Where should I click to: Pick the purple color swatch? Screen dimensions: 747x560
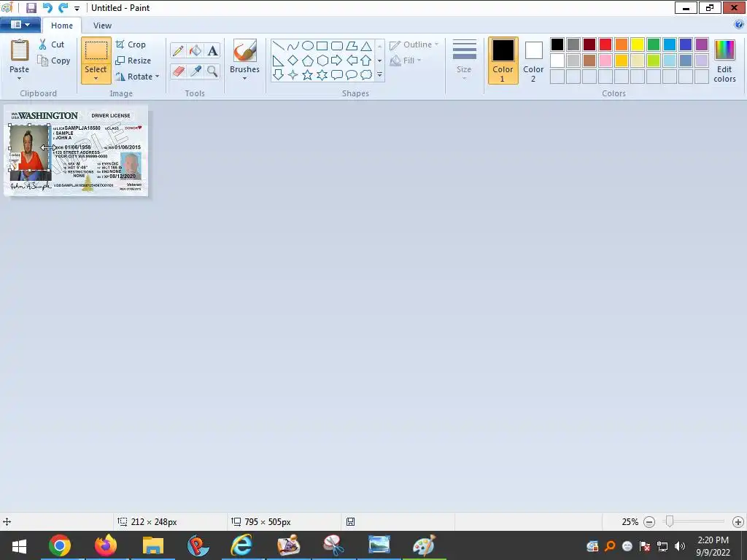click(701, 44)
